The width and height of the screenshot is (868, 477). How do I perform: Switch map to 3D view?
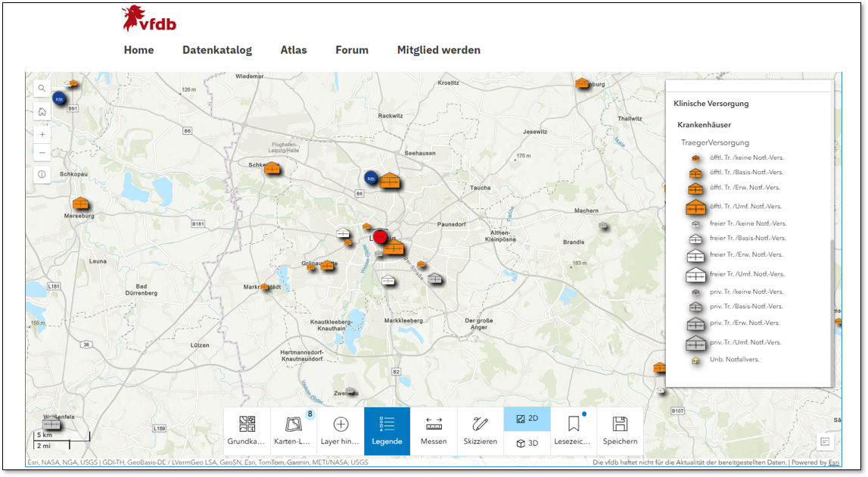527,444
